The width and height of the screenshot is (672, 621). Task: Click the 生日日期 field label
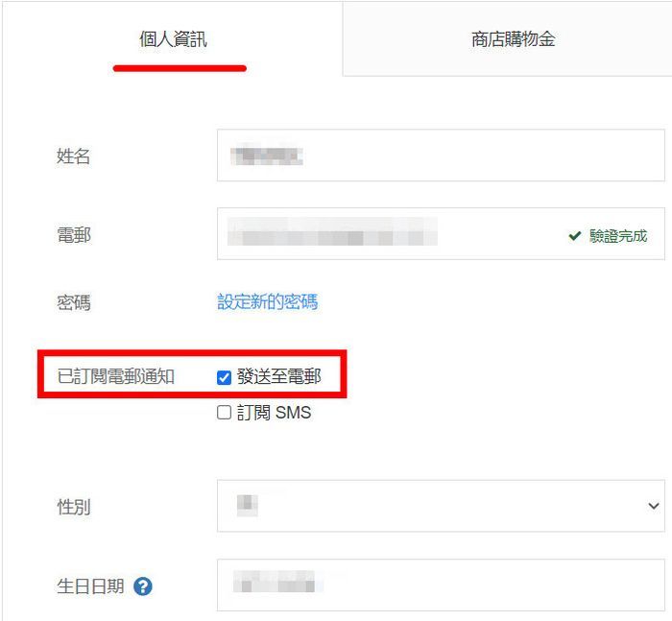(x=90, y=586)
